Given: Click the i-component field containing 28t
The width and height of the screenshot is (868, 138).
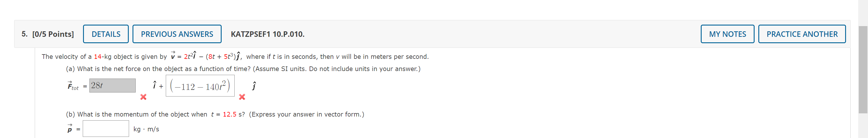Looking at the screenshot, I should pyautogui.click(x=113, y=86).
